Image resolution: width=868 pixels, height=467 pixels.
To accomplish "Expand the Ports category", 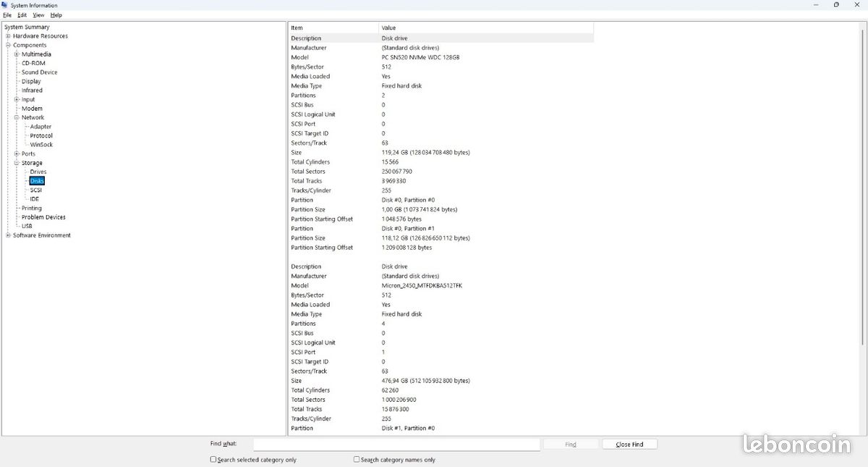I will pos(17,153).
